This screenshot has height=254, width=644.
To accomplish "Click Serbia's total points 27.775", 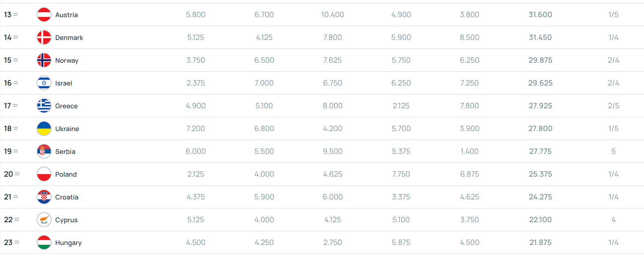I will pos(540,151).
